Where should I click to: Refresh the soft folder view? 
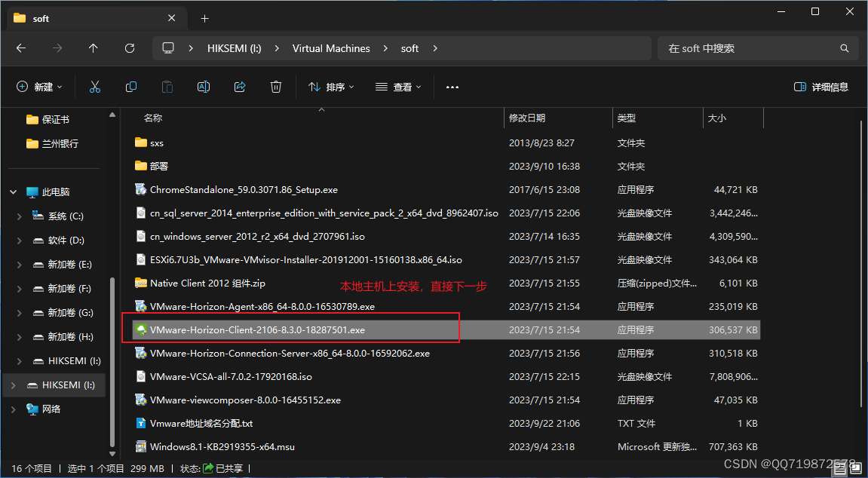point(130,48)
